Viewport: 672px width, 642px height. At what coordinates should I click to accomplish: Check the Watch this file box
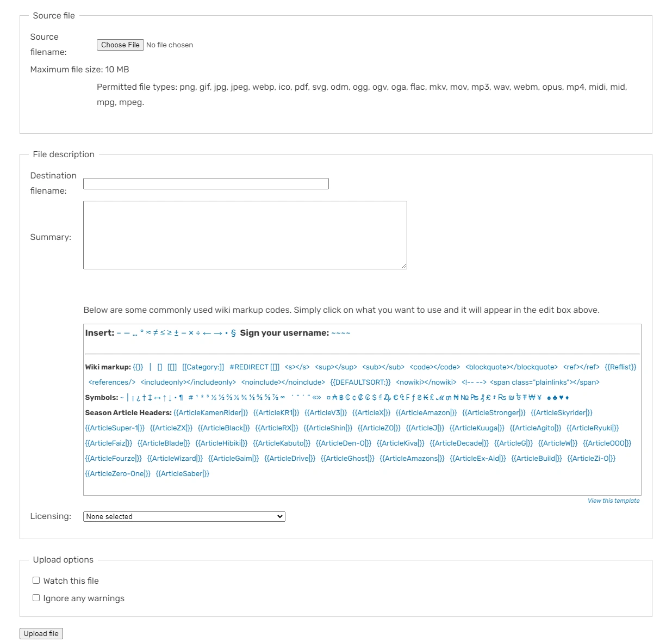tap(36, 581)
